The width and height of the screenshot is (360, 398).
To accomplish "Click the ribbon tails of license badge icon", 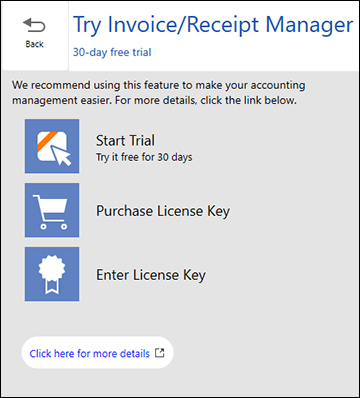I will click(x=52, y=287).
